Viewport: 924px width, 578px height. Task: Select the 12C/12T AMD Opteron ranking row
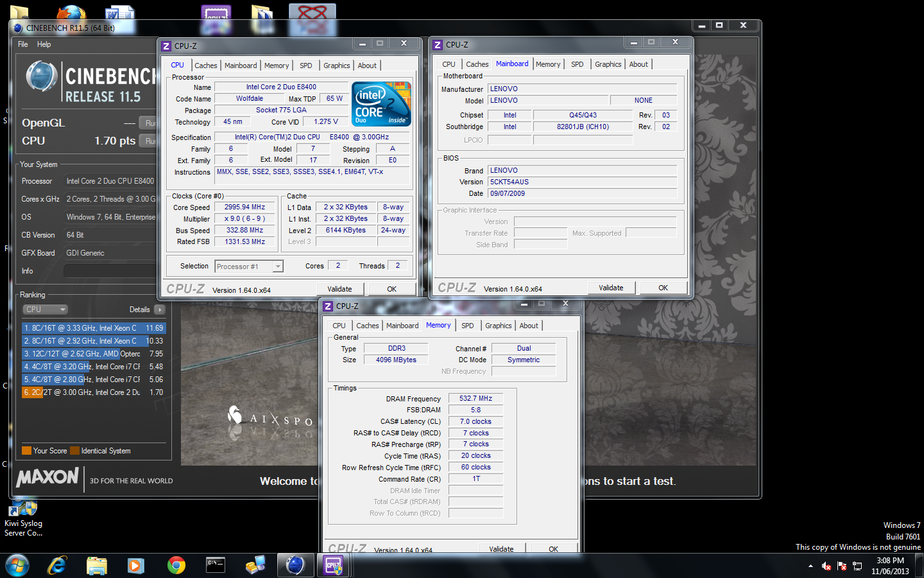94,354
